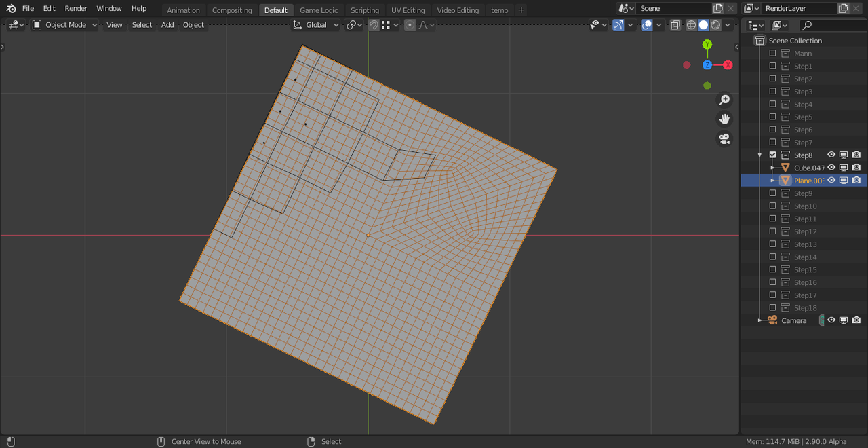Expand the Camera item in outliner
Image resolution: width=868 pixels, height=448 pixels.
tap(759, 320)
